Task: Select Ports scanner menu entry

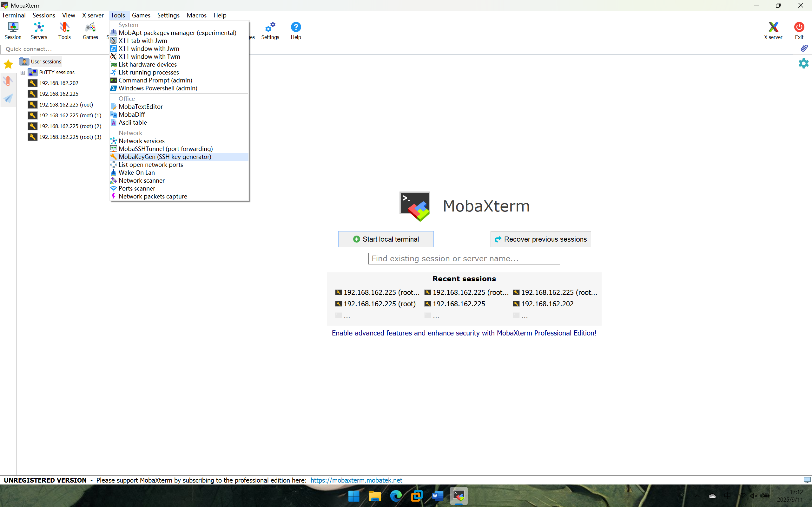Action: click(x=136, y=188)
